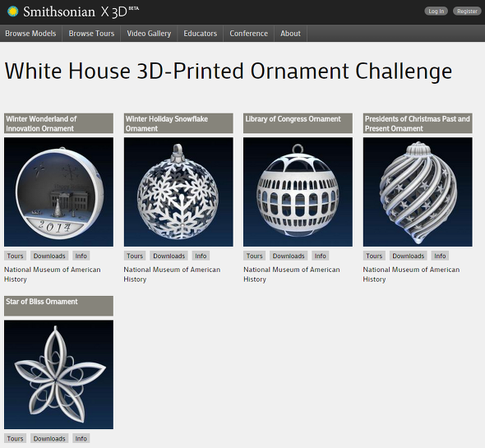
Task: View the spiral Presidents ornament thumbnail
Action: (418, 192)
